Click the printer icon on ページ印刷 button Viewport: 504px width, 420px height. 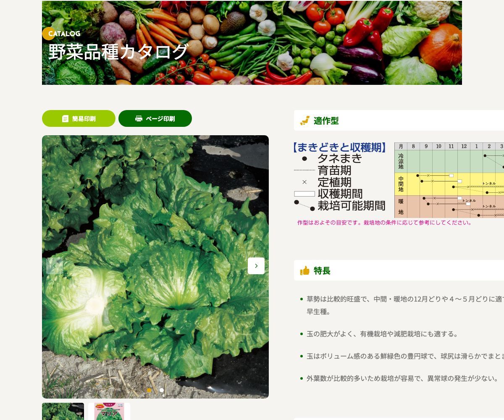click(139, 119)
